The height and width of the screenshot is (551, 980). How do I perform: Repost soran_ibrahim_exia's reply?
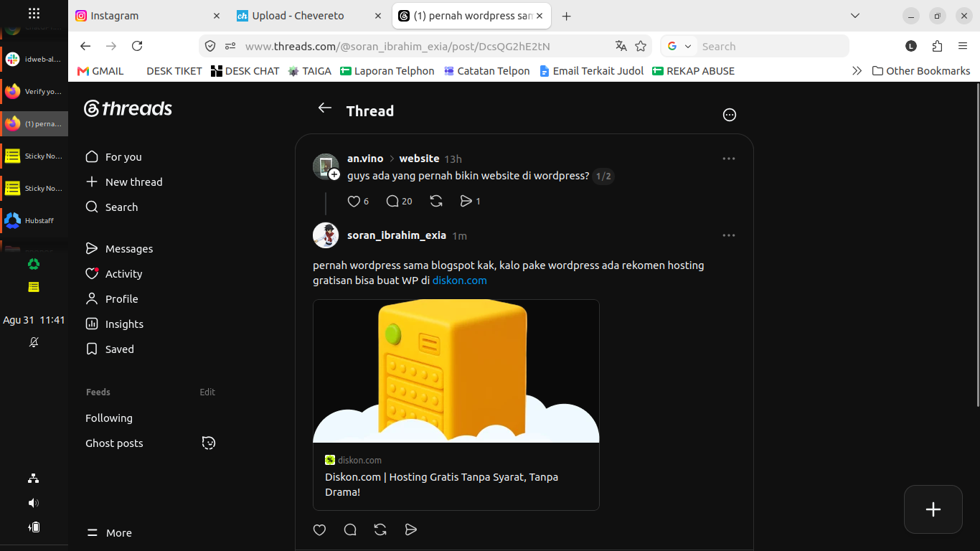click(381, 529)
